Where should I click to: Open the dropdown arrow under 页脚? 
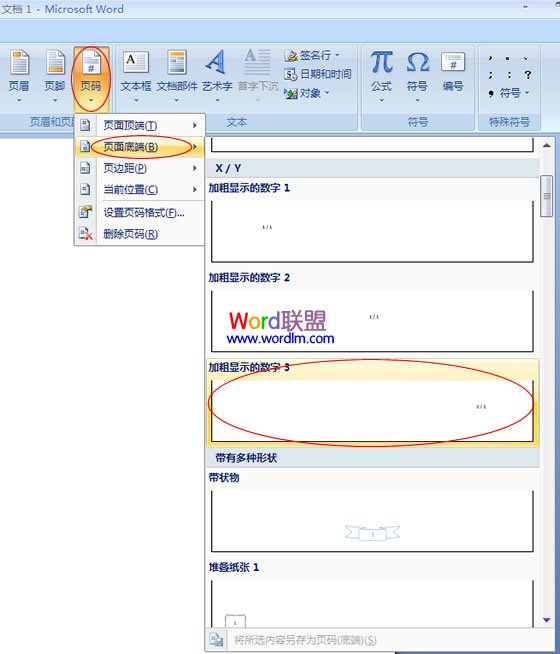pyautogui.click(x=55, y=101)
